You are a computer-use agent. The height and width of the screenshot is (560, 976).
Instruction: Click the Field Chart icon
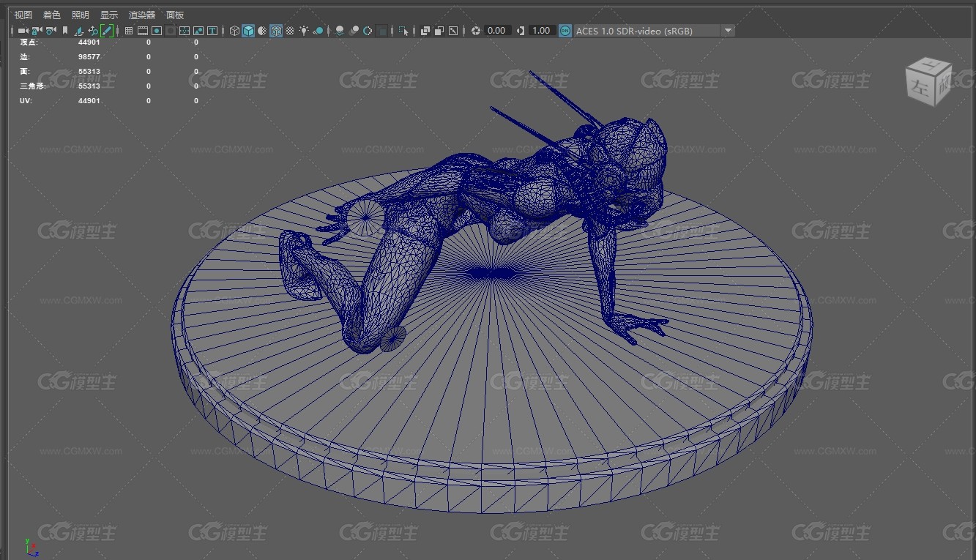(x=185, y=31)
